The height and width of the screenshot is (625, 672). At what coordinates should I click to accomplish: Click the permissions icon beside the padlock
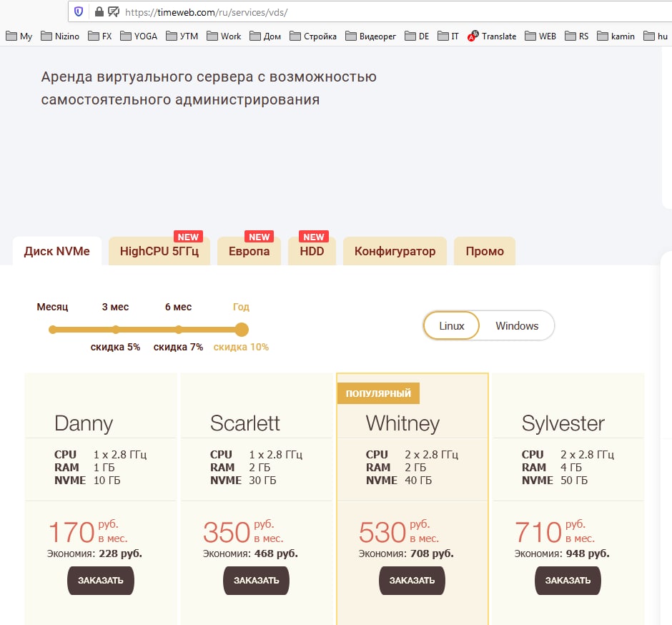[114, 11]
